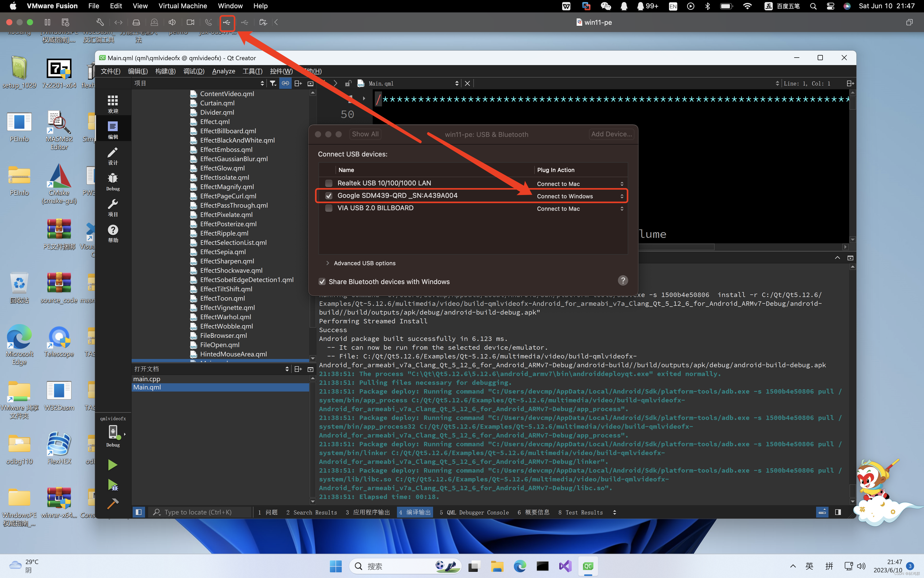Start debugging with the run-debug icon
This screenshot has width=924, height=578.
tap(113, 485)
